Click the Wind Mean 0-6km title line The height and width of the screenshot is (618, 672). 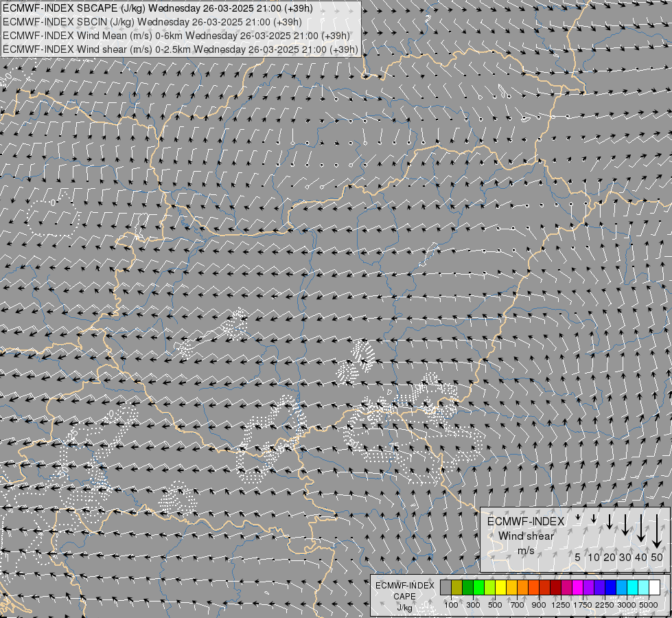[176, 36]
